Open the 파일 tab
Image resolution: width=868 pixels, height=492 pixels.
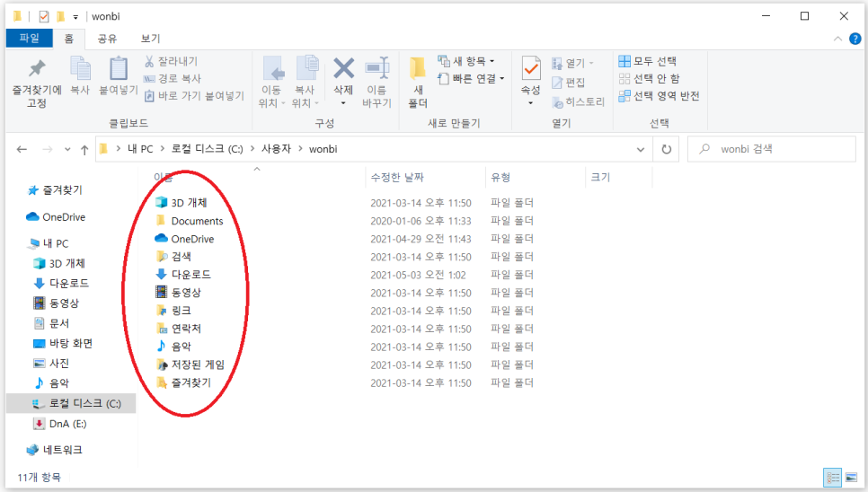click(30, 38)
